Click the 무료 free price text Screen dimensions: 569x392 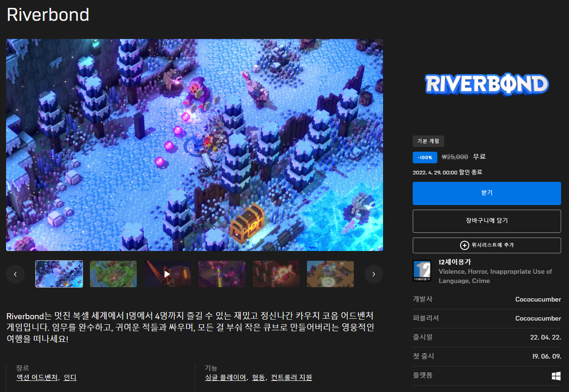pos(479,157)
